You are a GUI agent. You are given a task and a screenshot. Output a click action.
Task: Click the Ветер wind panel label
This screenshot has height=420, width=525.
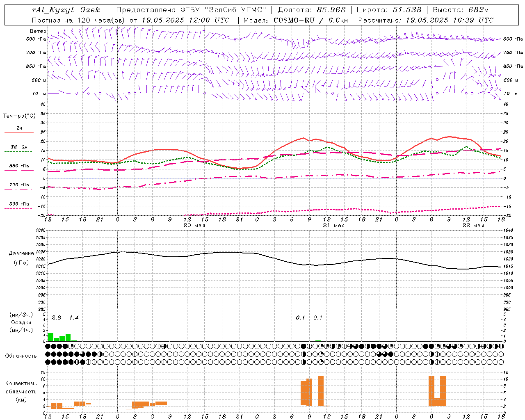[x=38, y=31]
